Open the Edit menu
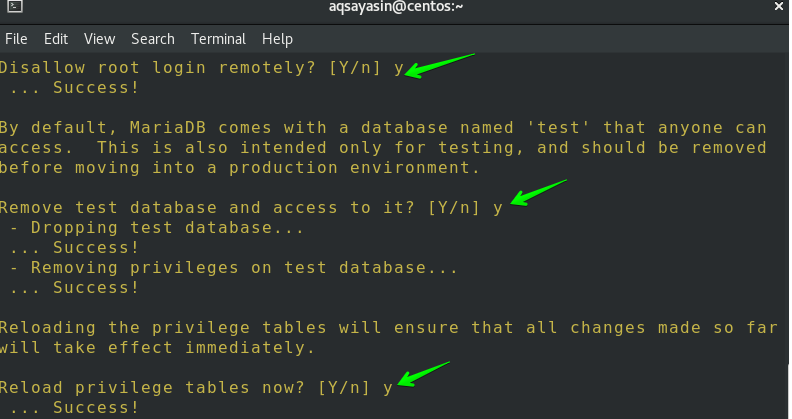Screen dimensions: 792x419 coord(56,39)
